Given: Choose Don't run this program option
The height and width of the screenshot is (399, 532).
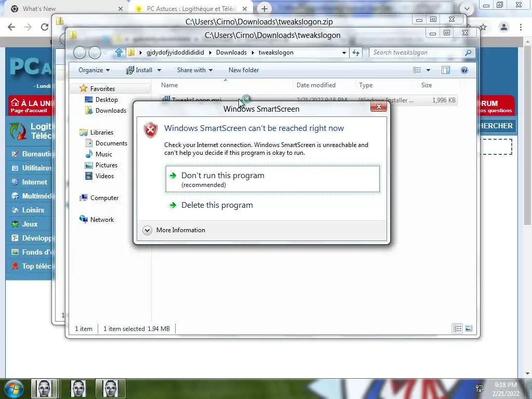Looking at the screenshot, I should (x=272, y=179).
